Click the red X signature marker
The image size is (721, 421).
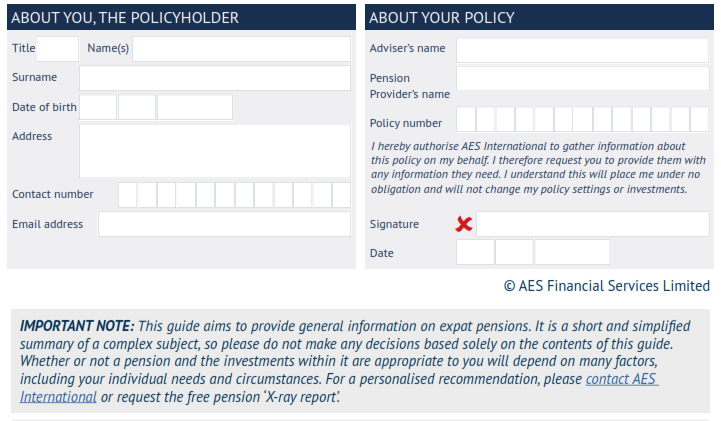pyautogui.click(x=464, y=224)
